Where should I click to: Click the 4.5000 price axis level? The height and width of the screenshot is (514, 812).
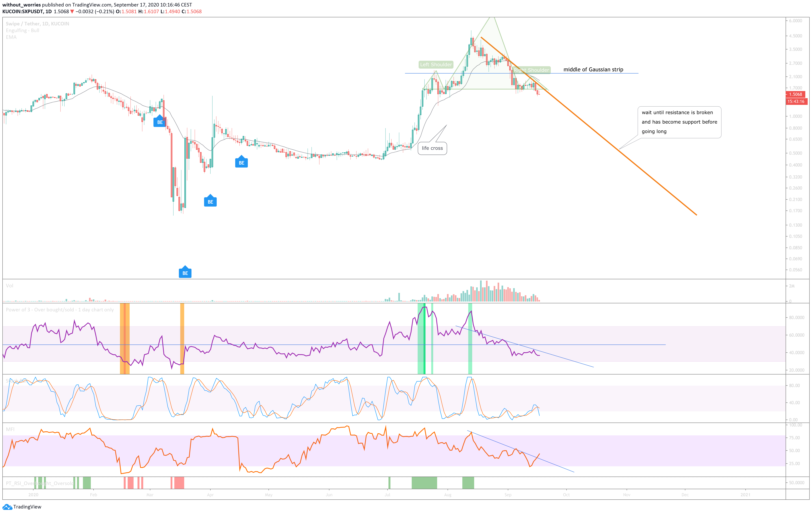(x=795, y=36)
